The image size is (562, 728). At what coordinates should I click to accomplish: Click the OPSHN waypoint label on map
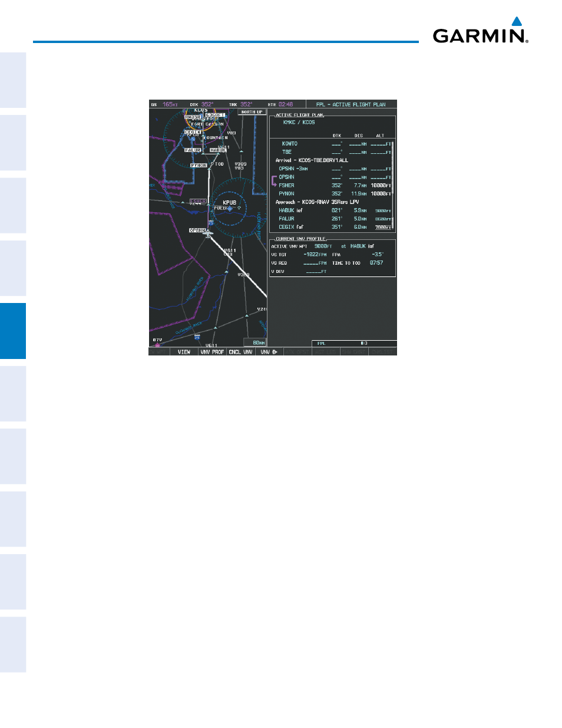coord(197,230)
